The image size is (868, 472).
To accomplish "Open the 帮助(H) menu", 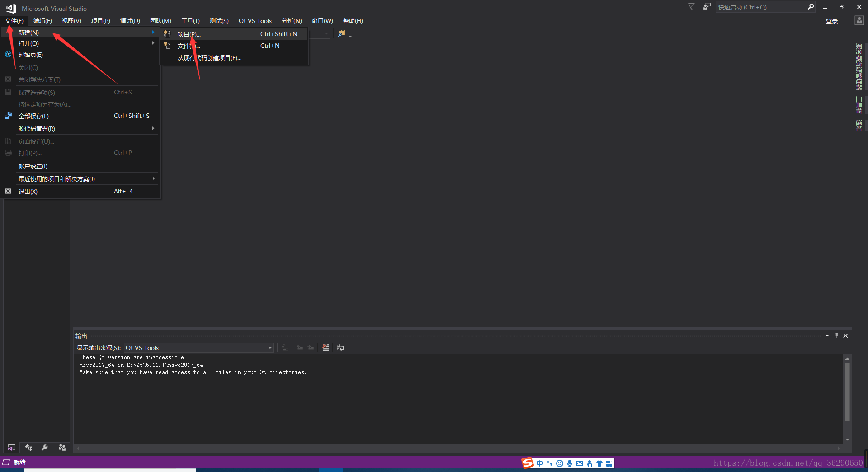I will pyautogui.click(x=353, y=21).
